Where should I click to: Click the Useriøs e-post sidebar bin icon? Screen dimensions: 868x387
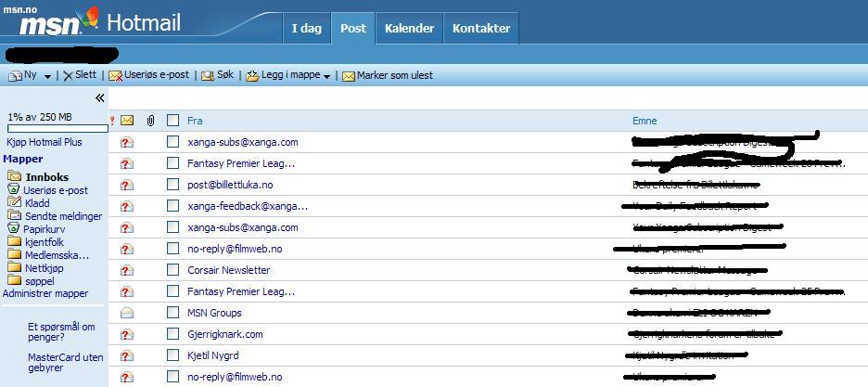(14, 188)
